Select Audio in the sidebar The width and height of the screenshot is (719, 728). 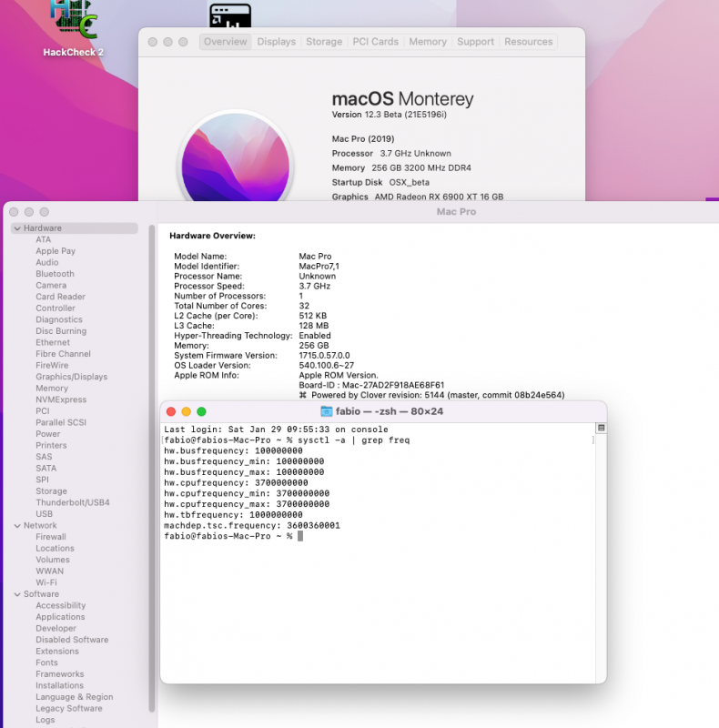(47, 262)
